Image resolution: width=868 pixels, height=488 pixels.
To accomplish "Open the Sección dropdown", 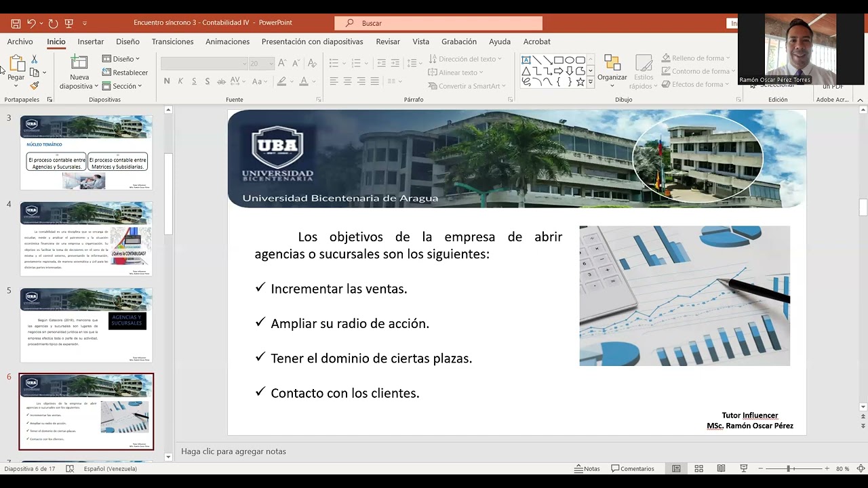I will (122, 86).
